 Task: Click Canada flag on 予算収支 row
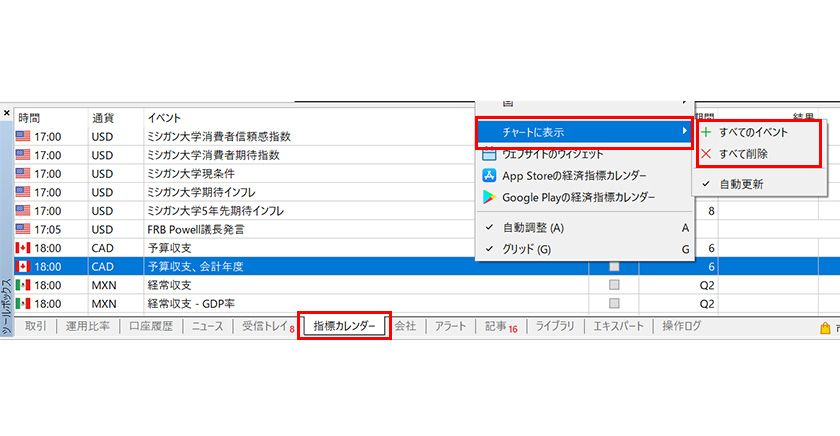[22, 247]
